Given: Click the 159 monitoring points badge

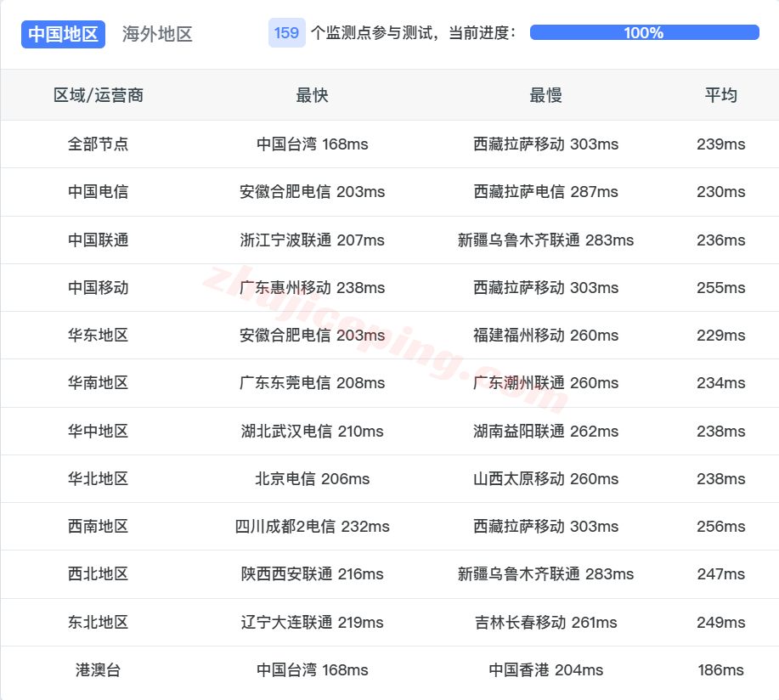Looking at the screenshot, I should click(x=286, y=33).
